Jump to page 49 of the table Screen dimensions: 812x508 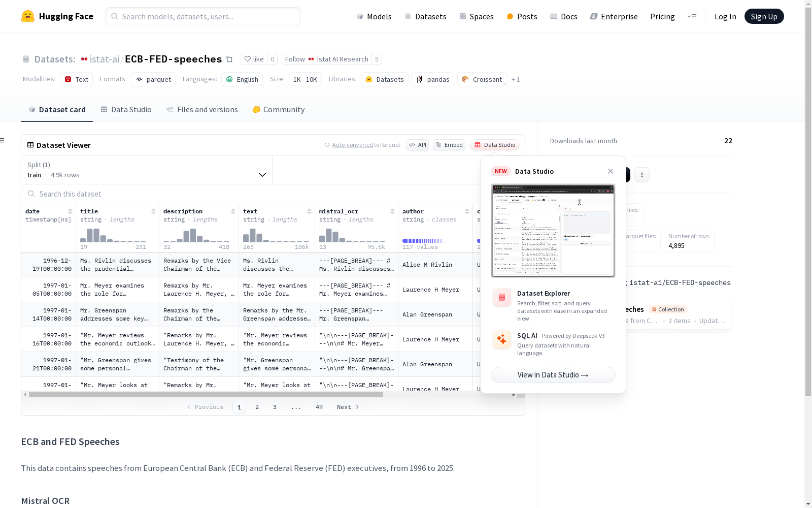pos(319,407)
